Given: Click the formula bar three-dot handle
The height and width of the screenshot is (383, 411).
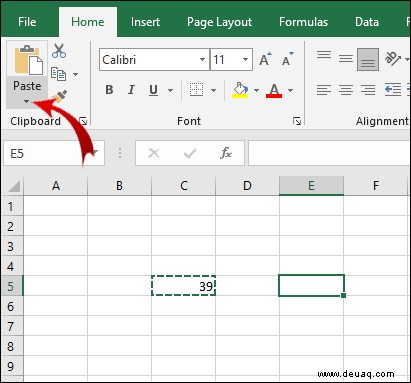Looking at the screenshot, I should [120, 153].
